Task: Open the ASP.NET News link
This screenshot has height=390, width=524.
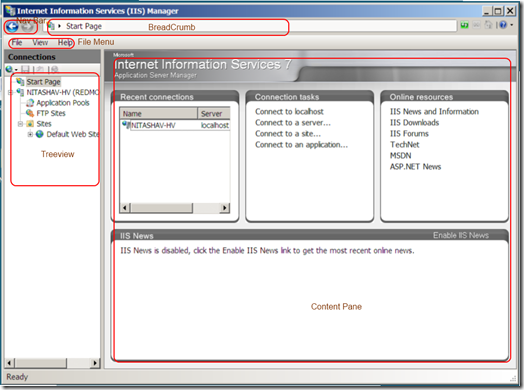Action: (x=415, y=167)
